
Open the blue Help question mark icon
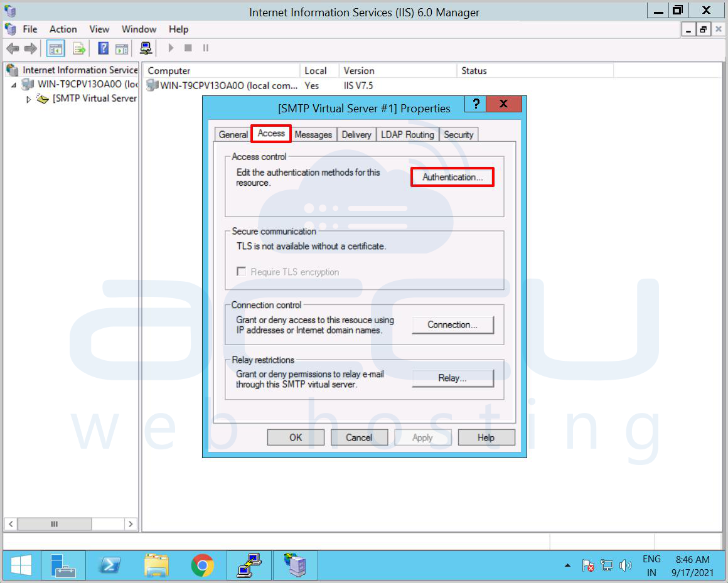click(x=103, y=48)
